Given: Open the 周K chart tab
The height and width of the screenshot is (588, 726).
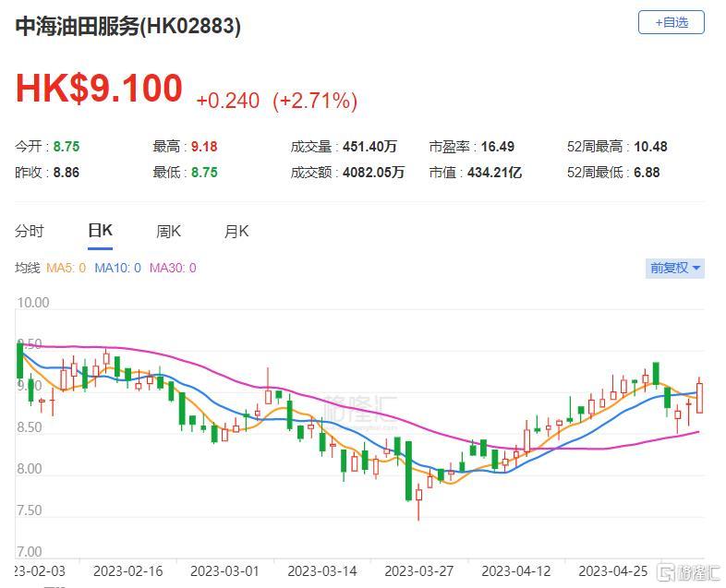Looking at the screenshot, I should coord(168,231).
